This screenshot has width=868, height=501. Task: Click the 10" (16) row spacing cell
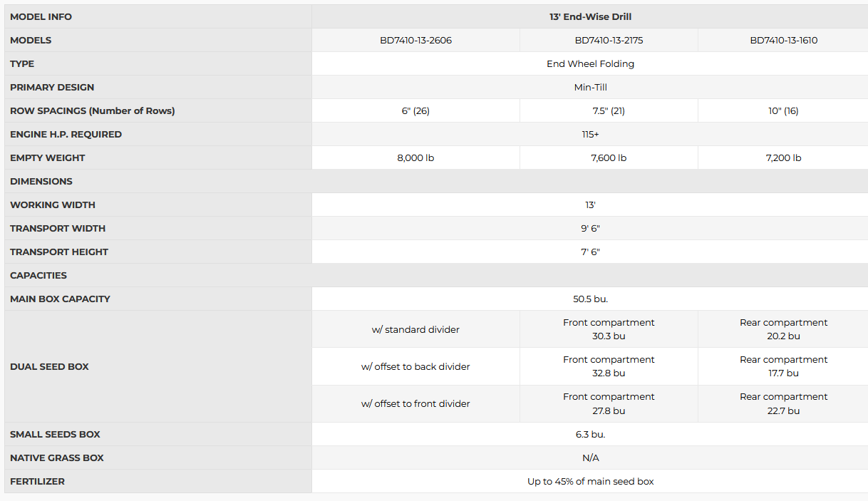tap(783, 111)
